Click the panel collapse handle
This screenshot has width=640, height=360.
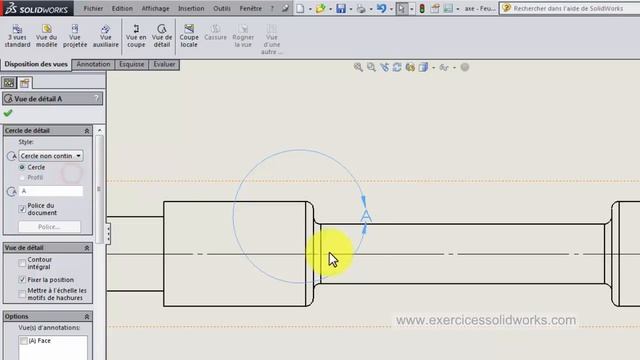[108, 234]
